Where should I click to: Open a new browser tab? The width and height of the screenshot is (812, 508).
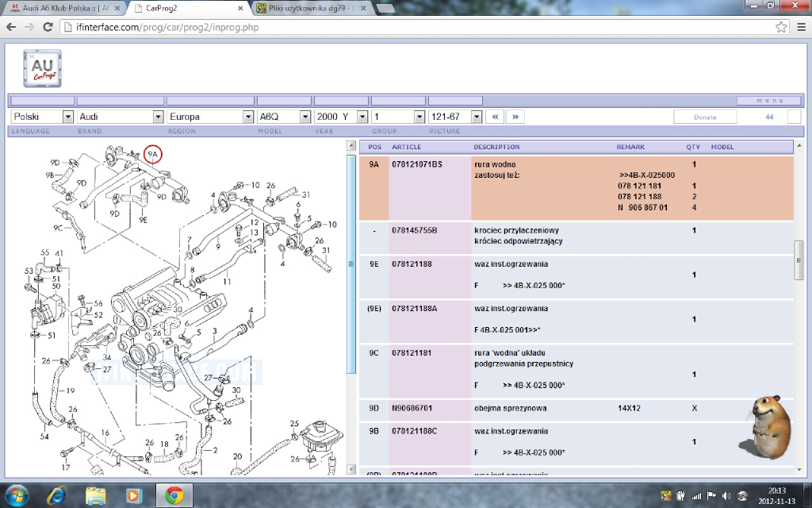point(385,8)
